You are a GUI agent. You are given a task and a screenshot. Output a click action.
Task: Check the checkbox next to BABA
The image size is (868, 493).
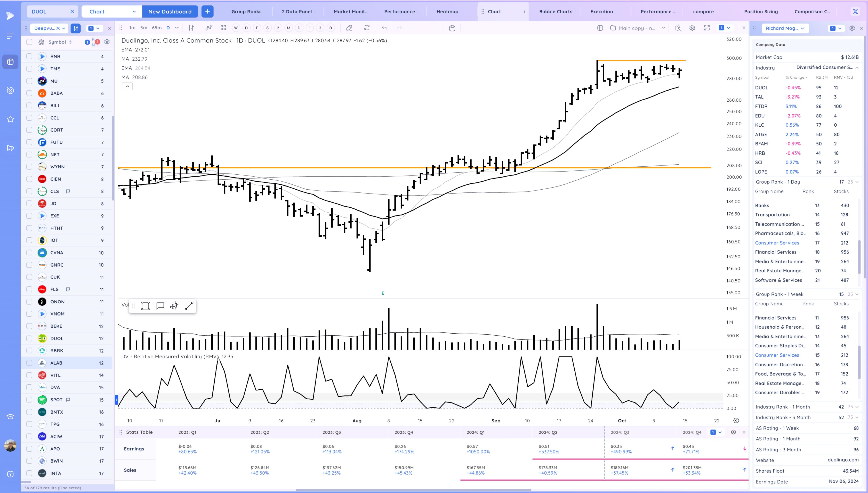[x=30, y=93]
